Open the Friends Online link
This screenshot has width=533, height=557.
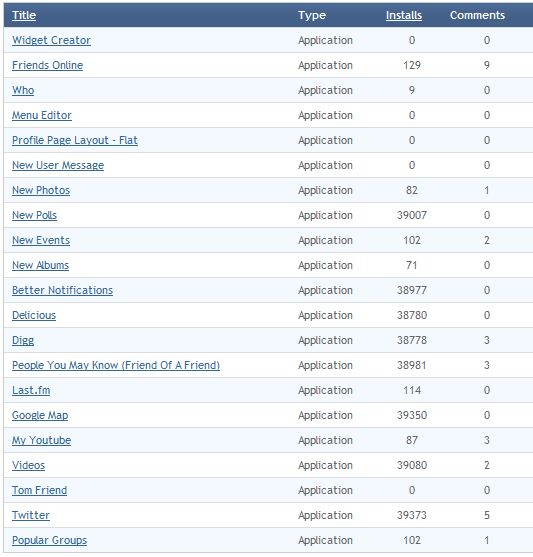pyautogui.click(x=47, y=65)
